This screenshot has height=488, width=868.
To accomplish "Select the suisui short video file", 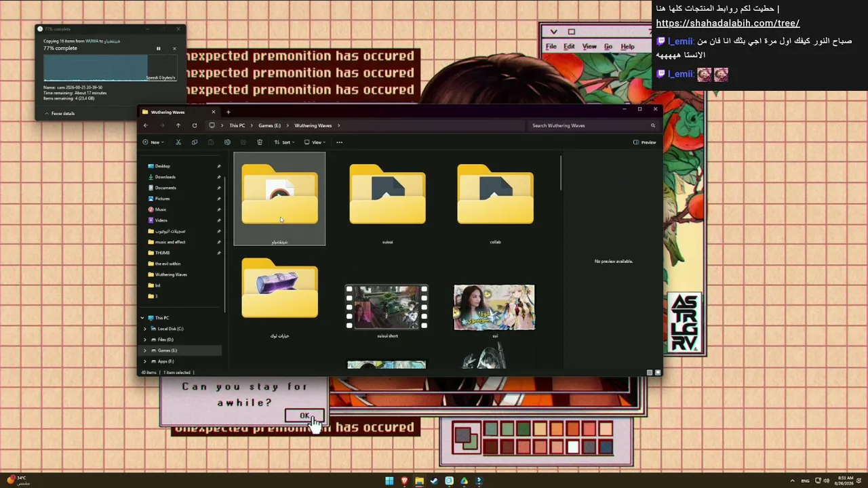I will [387, 310].
